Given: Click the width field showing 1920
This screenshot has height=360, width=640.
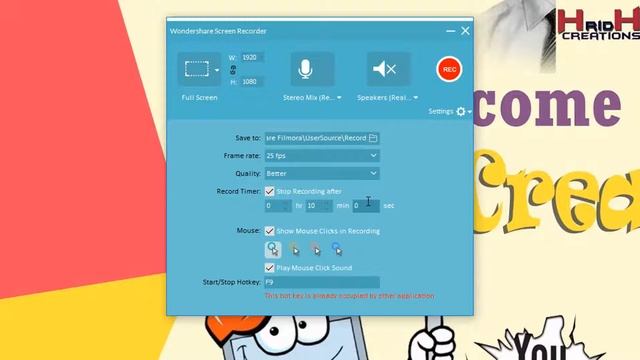Looking at the screenshot, I should (x=251, y=58).
